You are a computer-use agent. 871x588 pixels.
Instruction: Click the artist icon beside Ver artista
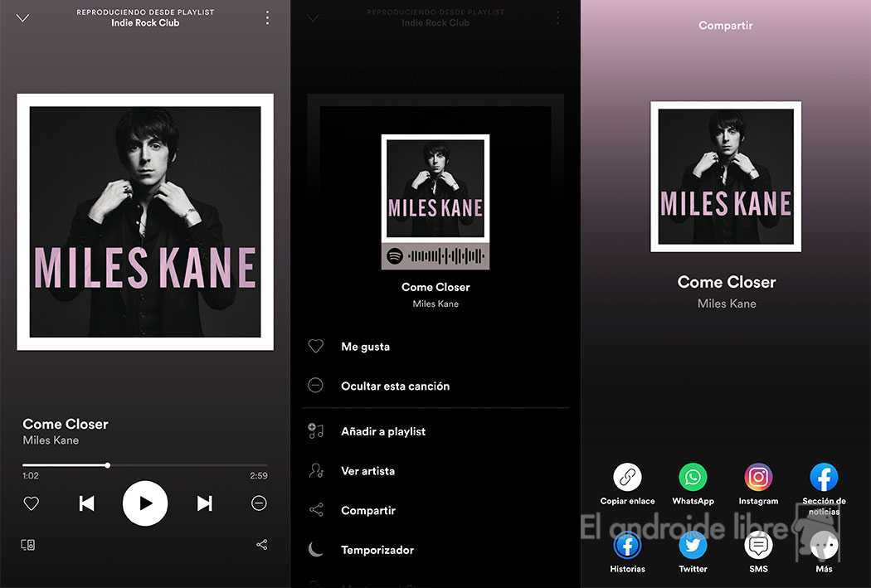pos(316,470)
